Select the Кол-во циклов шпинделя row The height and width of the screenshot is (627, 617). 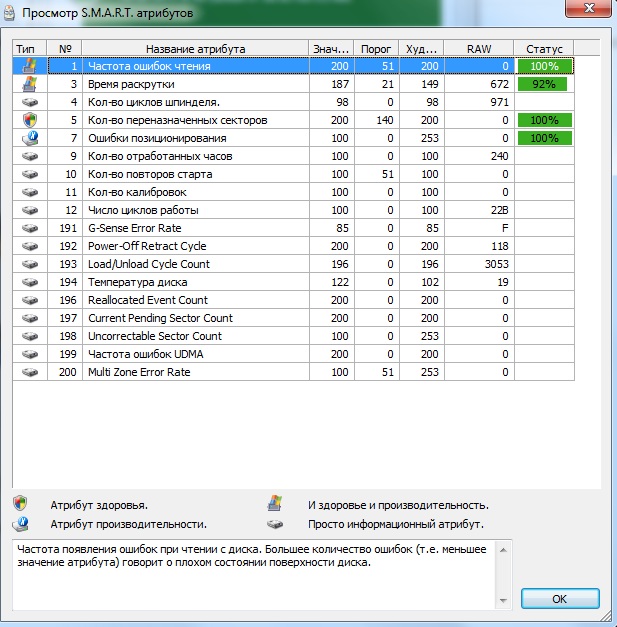294,102
